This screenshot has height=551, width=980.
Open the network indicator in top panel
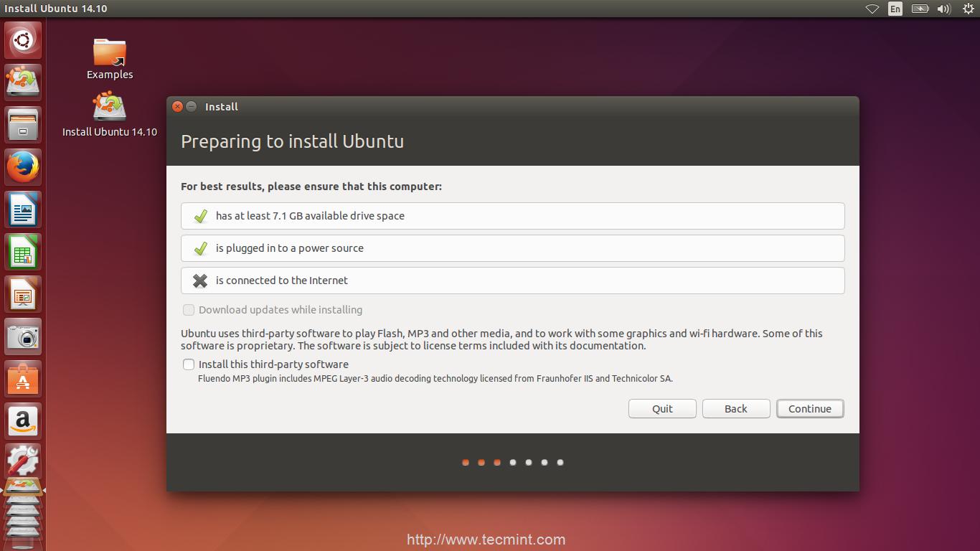[872, 9]
